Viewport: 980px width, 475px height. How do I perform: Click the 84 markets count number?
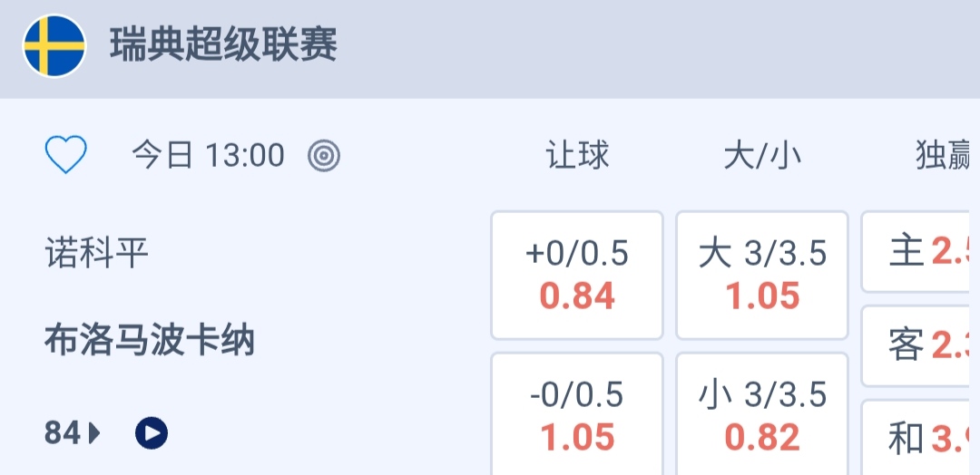[x=63, y=434]
